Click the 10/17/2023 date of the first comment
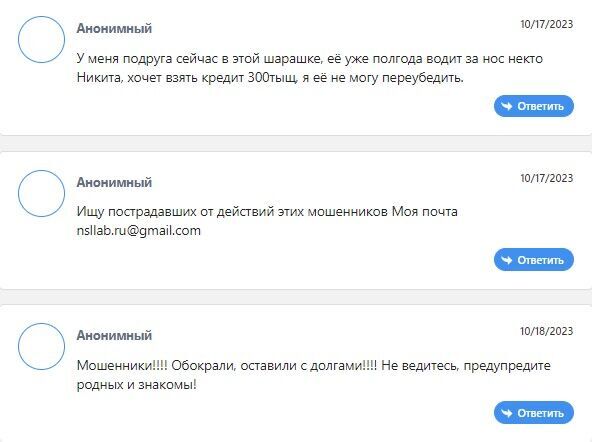This screenshot has height=442, width=592. click(546, 24)
